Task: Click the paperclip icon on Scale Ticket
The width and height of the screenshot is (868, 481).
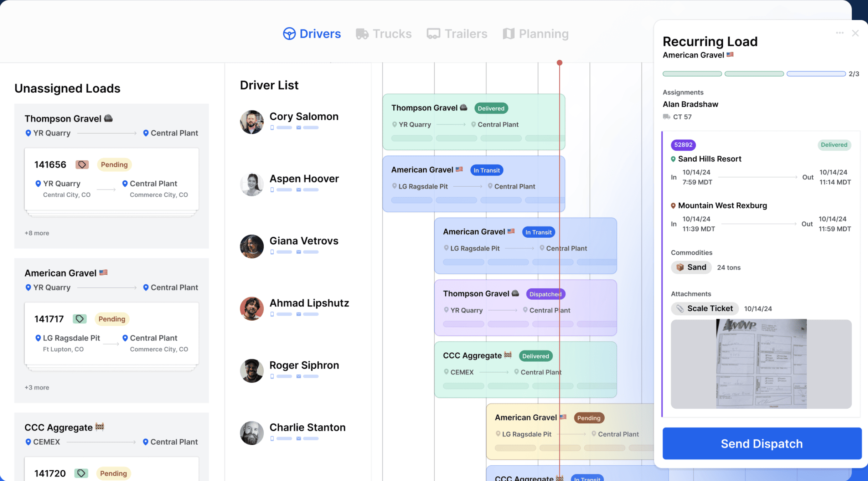Action: (680, 309)
